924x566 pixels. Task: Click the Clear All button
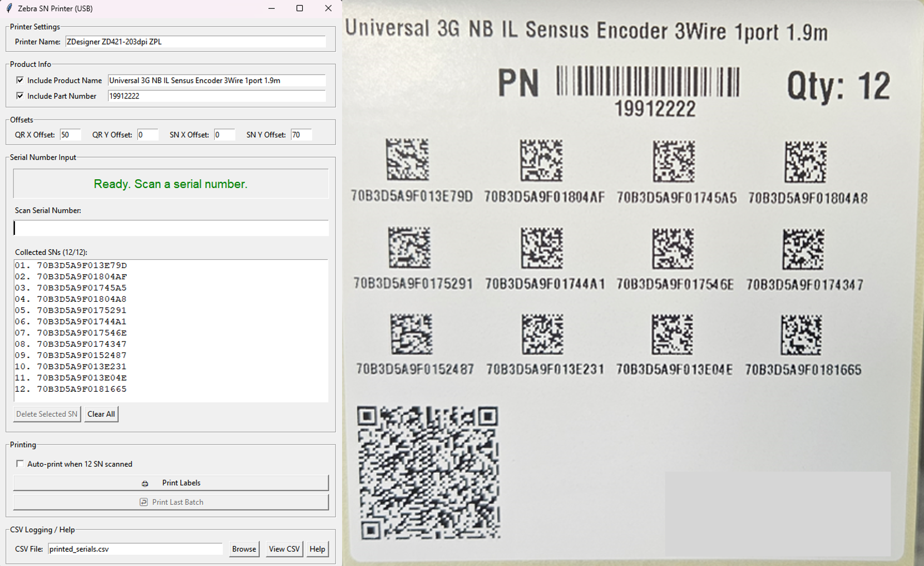(x=101, y=414)
